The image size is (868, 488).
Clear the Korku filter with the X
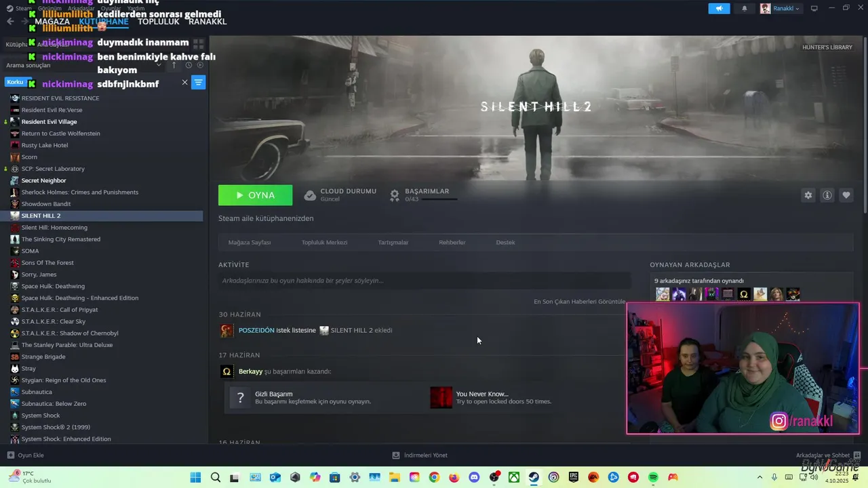coord(184,83)
